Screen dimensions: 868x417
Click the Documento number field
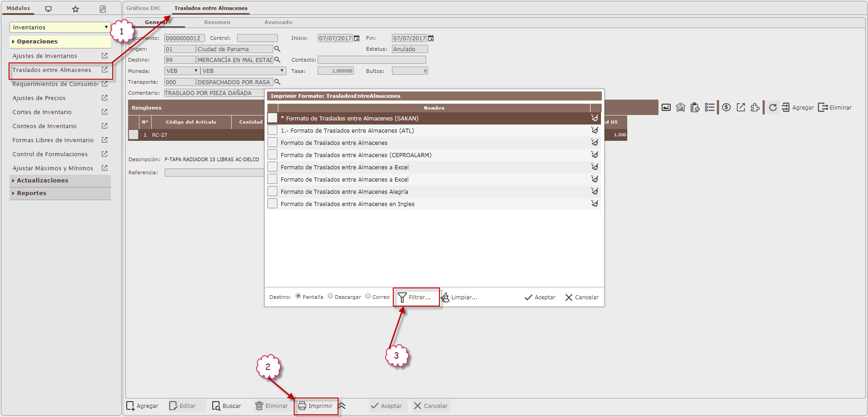pos(185,38)
